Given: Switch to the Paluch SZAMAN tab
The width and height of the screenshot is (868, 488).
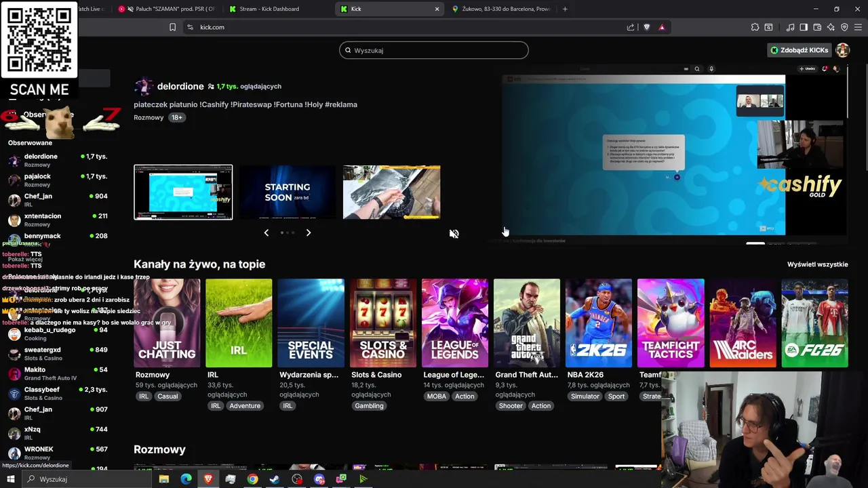Looking at the screenshot, I should [166, 9].
